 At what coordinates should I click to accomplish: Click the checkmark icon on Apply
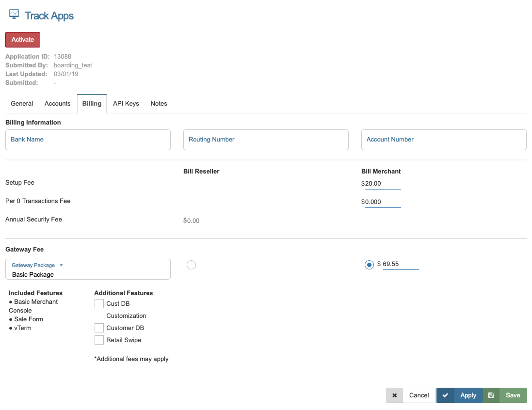tap(445, 395)
